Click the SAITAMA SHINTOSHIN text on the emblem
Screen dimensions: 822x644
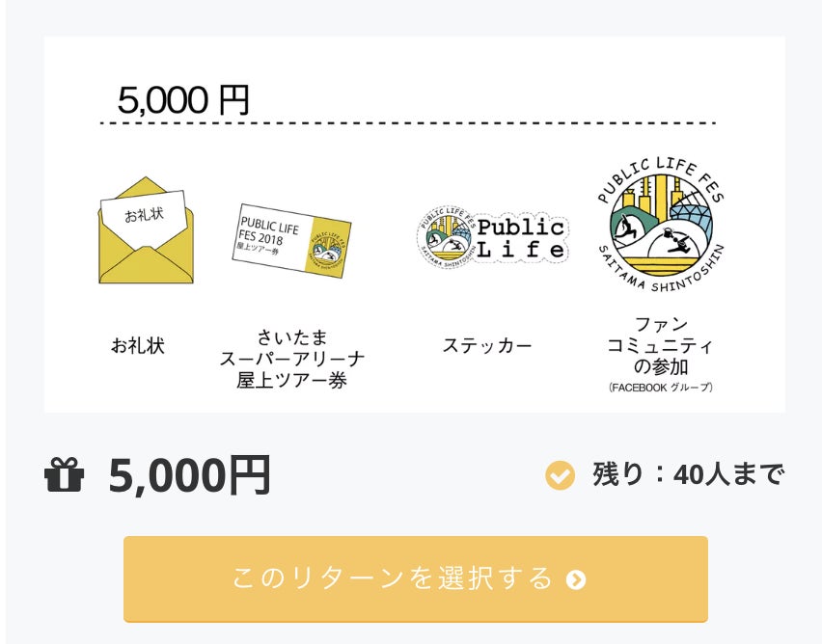point(660,273)
